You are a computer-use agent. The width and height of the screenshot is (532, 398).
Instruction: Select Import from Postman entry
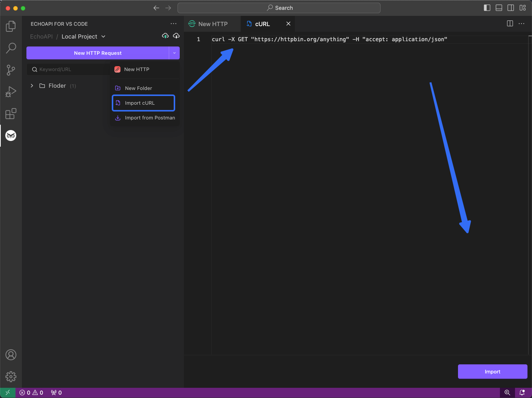click(145, 118)
